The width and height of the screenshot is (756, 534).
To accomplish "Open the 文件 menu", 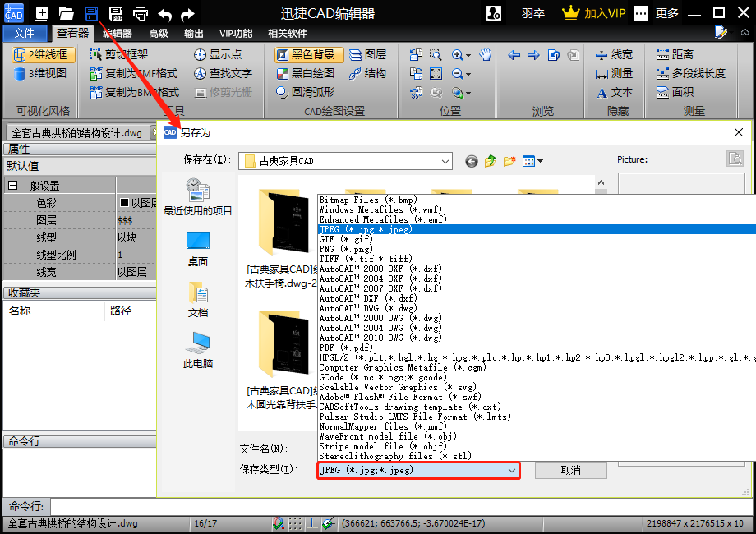I will (25, 33).
